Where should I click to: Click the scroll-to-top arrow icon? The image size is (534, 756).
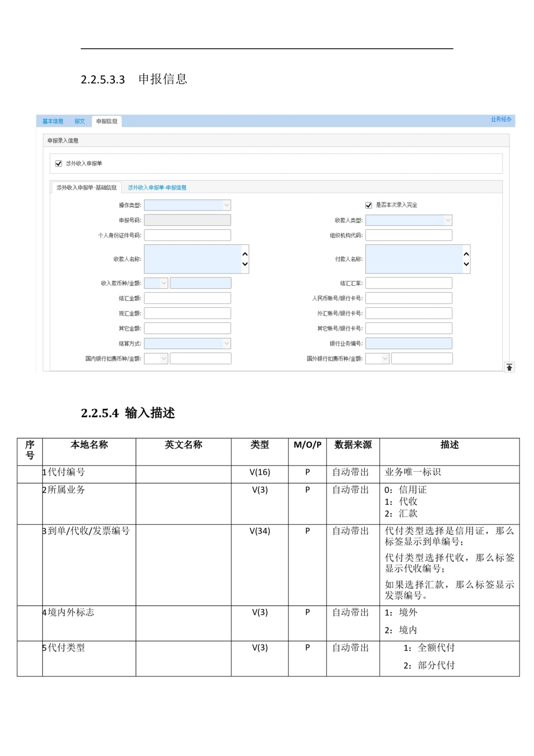(x=509, y=367)
